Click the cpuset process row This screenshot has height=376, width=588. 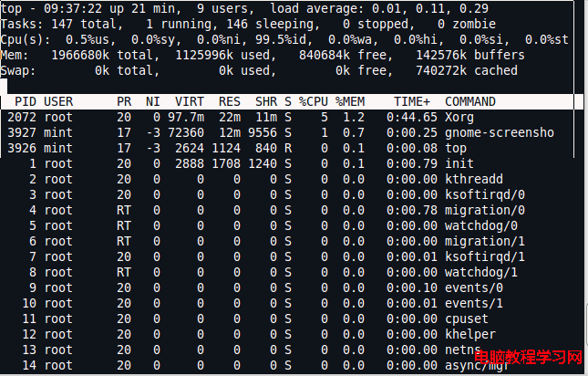pos(286,319)
